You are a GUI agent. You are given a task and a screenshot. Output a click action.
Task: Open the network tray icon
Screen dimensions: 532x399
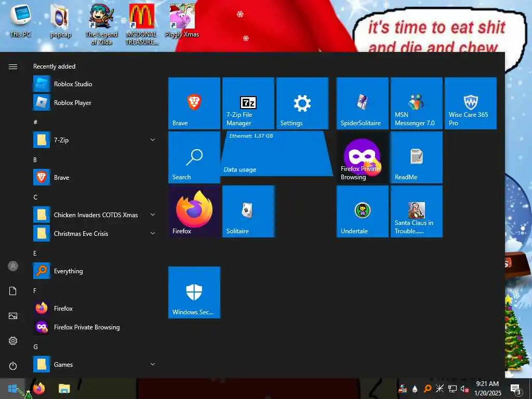click(453, 389)
